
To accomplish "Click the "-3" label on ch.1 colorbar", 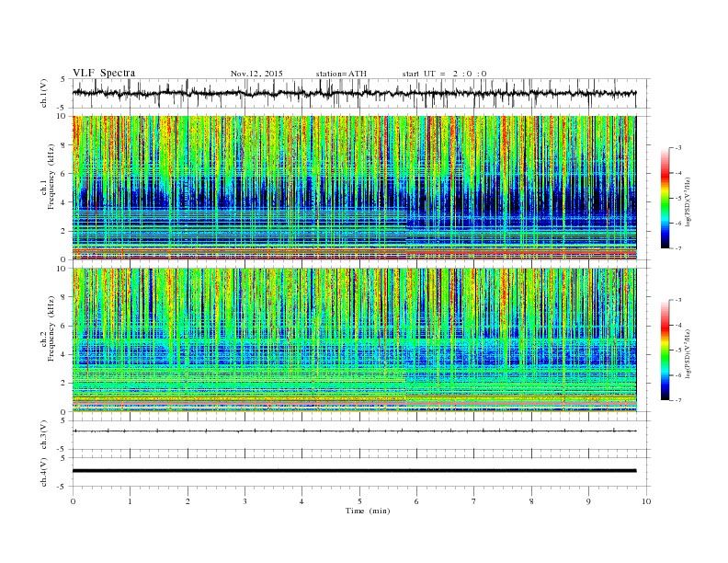I will coord(678,148).
